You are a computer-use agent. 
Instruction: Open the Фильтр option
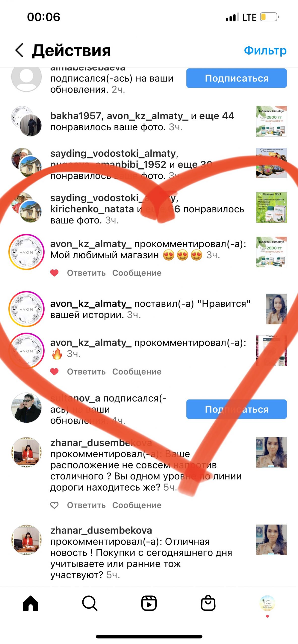click(x=265, y=50)
